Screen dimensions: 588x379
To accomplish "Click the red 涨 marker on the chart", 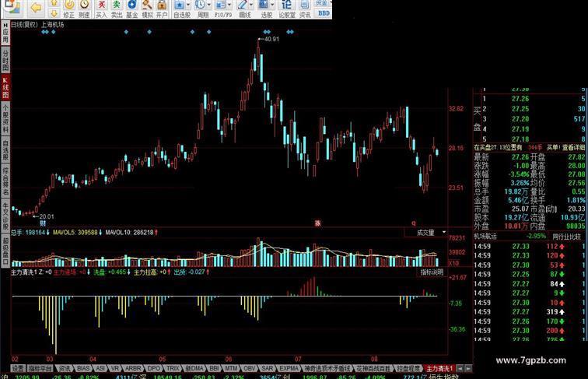I will (x=317, y=223).
